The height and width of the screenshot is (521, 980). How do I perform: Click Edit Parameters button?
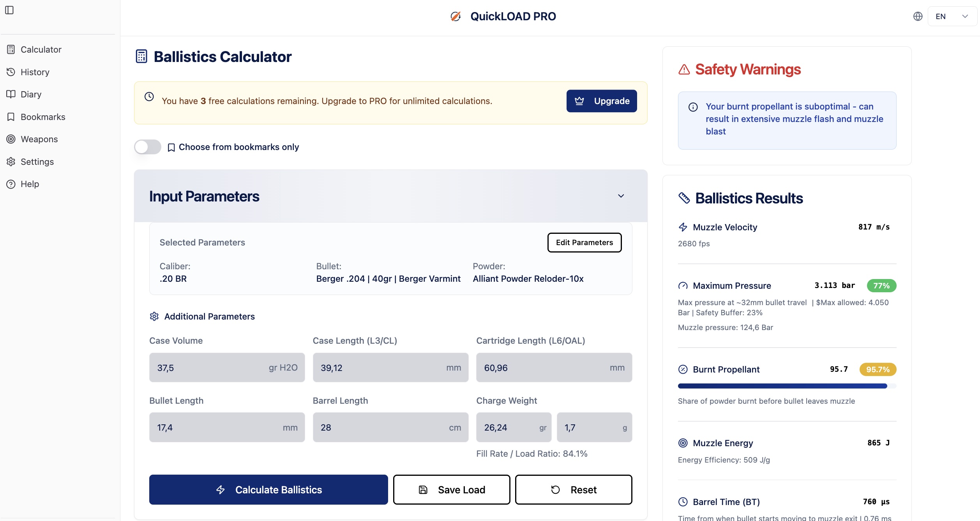(x=584, y=242)
